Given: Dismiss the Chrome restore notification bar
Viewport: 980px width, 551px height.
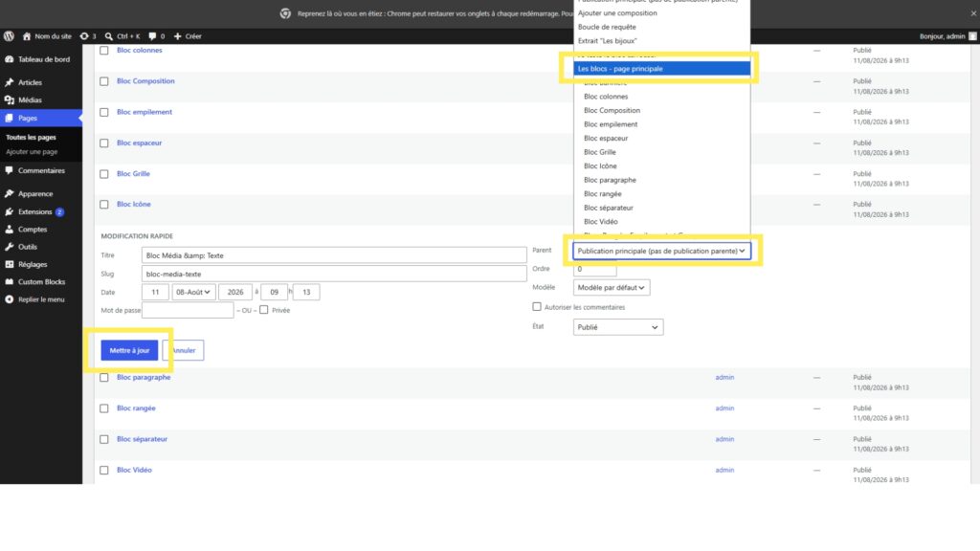Looking at the screenshot, I should click(x=973, y=13).
